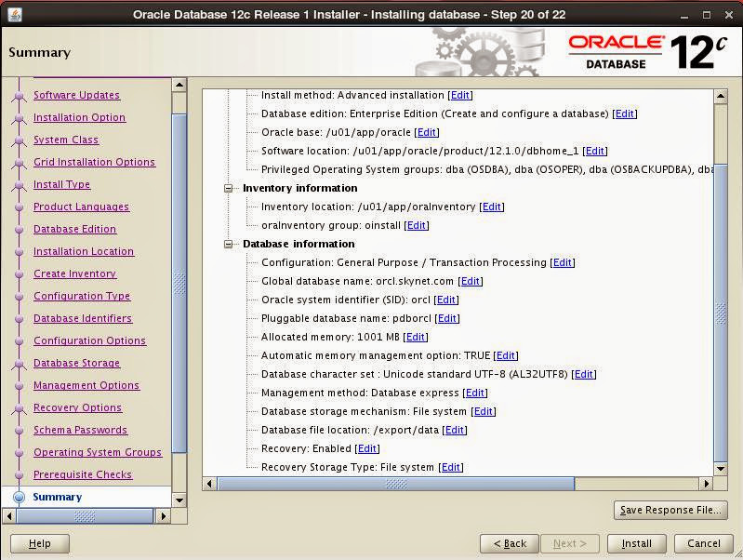Open Product Languages step
The image size is (743, 560).
click(x=81, y=207)
